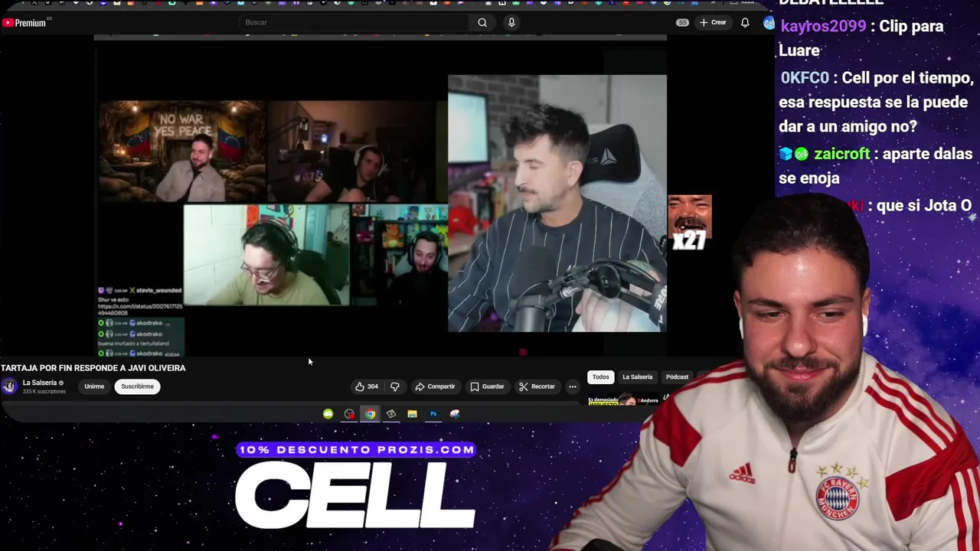The width and height of the screenshot is (980, 551).
Task: Focus the Buscar search field
Action: click(x=355, y=22)
